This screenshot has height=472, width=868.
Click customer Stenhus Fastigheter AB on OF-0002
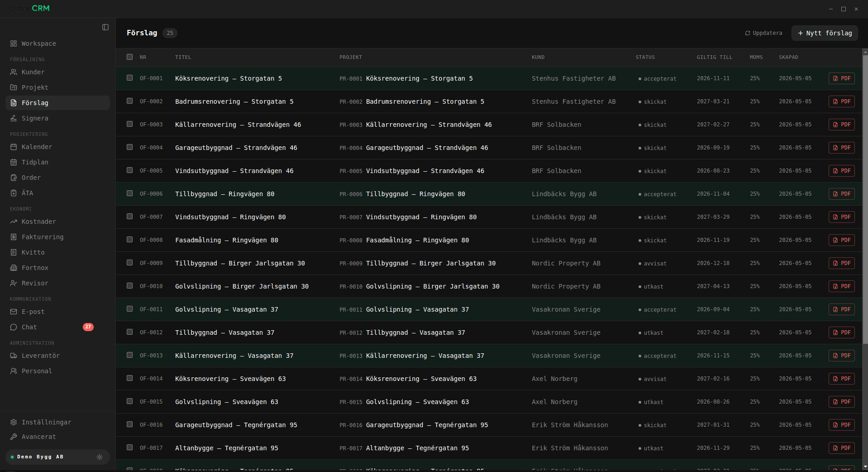point(573,101)
